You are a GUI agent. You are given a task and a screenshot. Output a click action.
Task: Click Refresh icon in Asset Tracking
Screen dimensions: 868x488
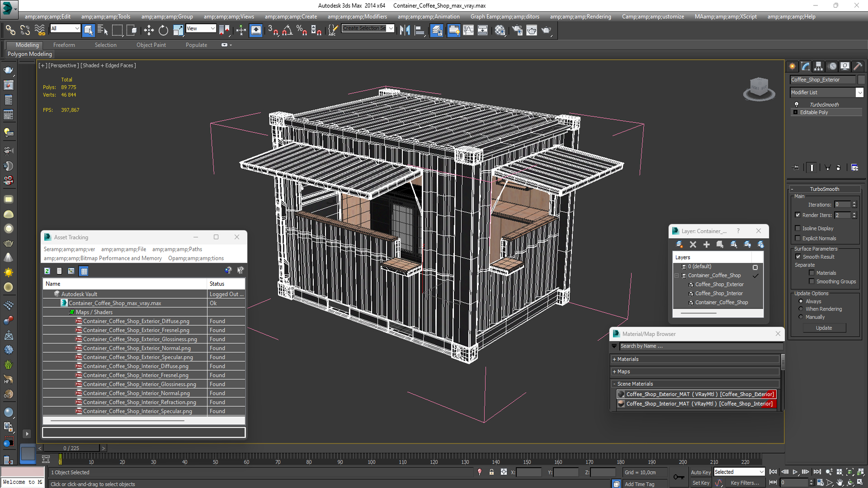(x=47, y=271)
